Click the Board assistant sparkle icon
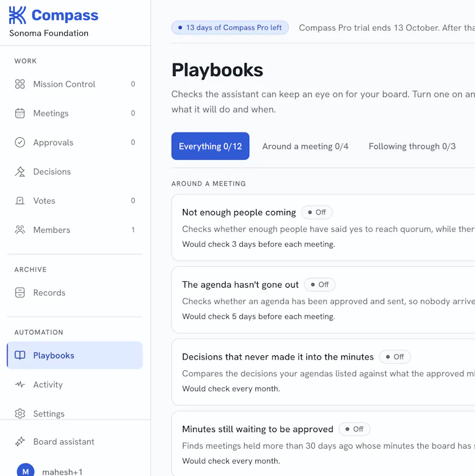 coord(20,442)
